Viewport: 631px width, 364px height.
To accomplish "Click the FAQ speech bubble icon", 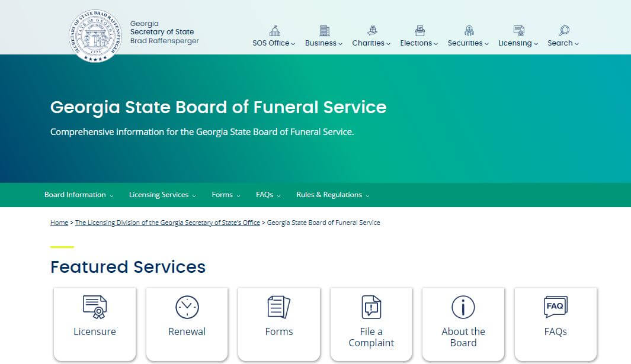I will click(555, 307).
